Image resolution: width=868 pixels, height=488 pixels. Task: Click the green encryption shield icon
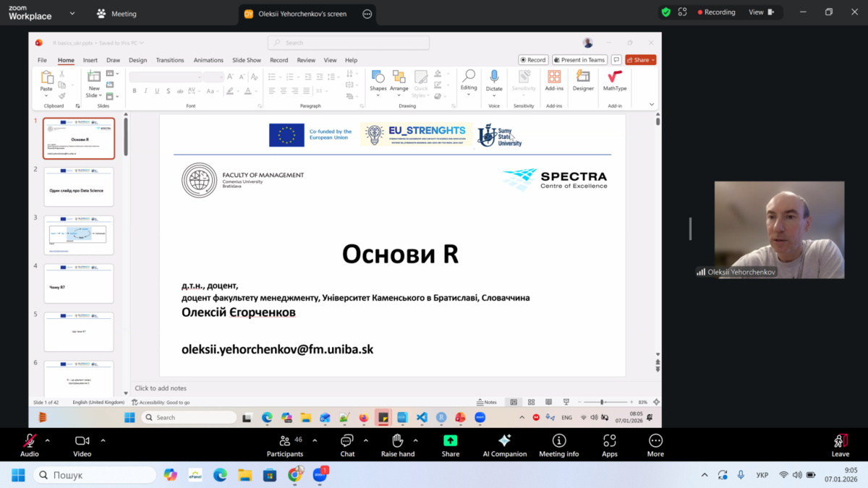click(x=665, y=12)
